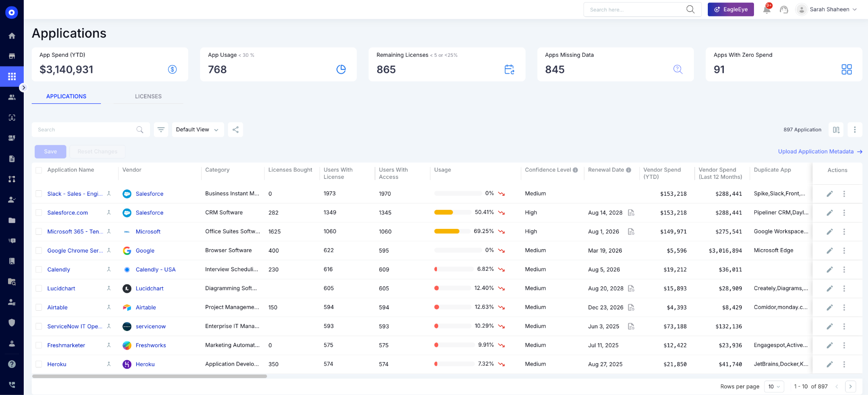The image size is (868, 395).
Task: Click the Confidence Level info icon
Action: [575, 170]
